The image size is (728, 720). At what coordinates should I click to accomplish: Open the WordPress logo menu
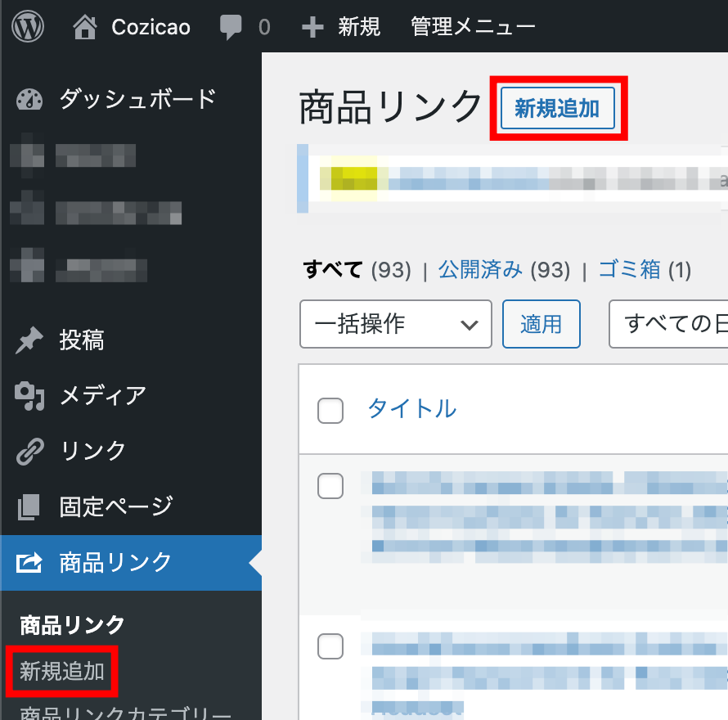coord(28,26)
